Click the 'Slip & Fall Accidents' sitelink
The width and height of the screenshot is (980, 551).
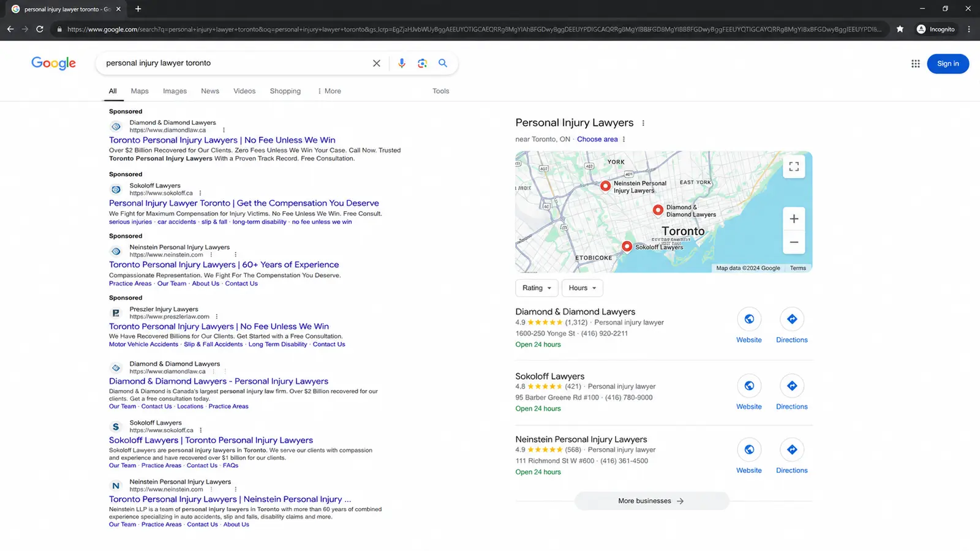[213, 345]
